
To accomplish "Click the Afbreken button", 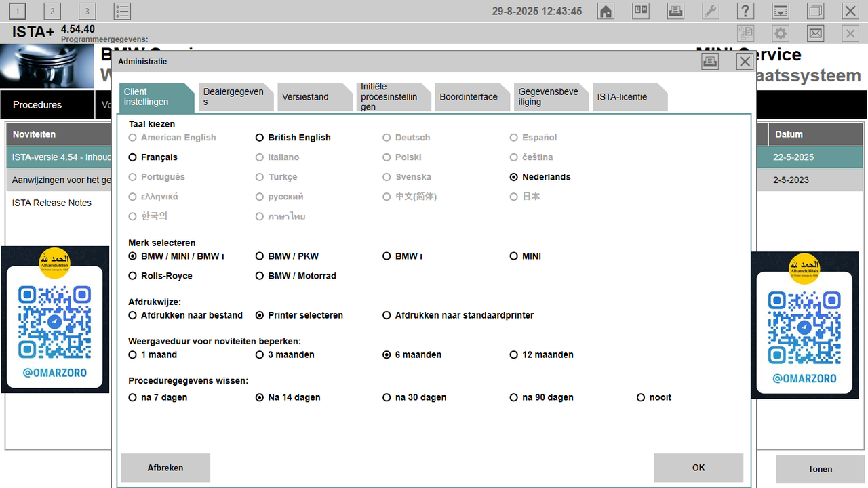I will tap(165, 468).
